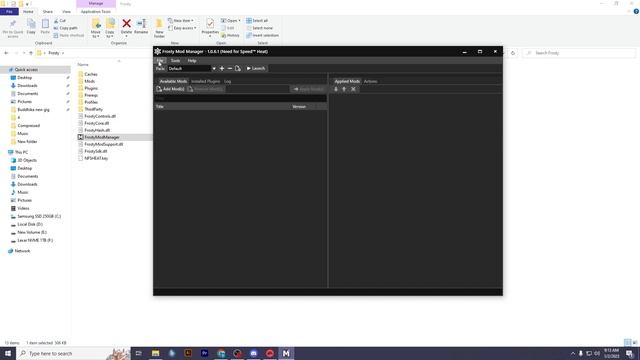Select the FrostyModManager file
This screenshot has width=640, height=360.
click(x=102, y=137)
